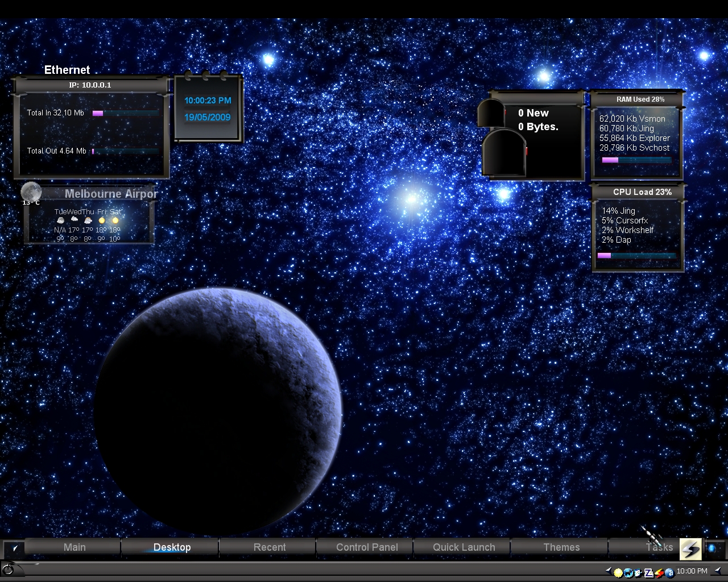Click Friday's sunny weather icon
The width and height of the screenshot is (728, 582).
click(x=102, y=220)
